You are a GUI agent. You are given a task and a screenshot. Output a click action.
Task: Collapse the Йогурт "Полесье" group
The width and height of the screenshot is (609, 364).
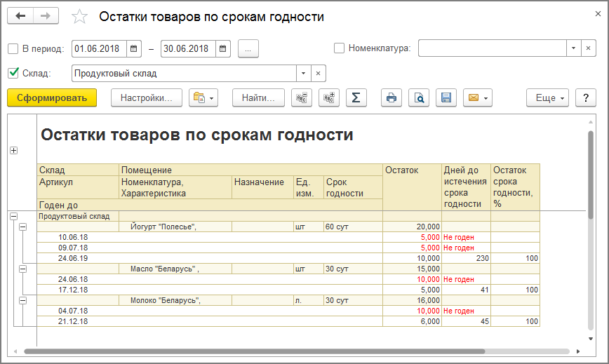pos(23,227)
